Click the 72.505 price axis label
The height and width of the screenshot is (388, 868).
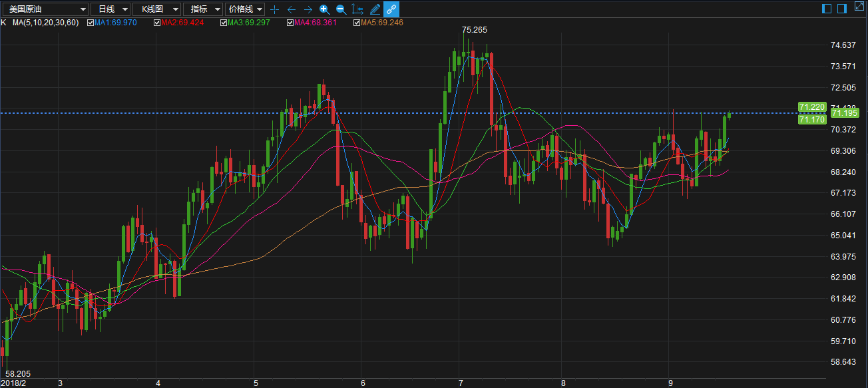pos(843,88)
